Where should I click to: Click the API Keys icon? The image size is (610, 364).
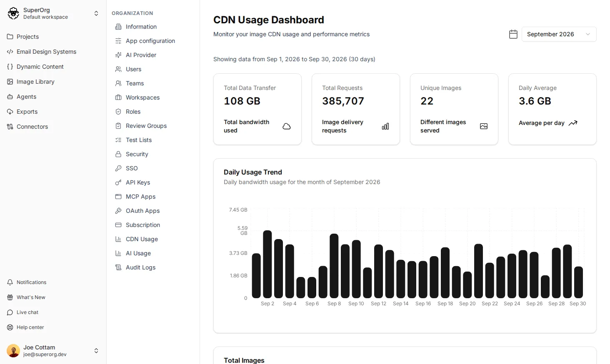coord(118,182)
